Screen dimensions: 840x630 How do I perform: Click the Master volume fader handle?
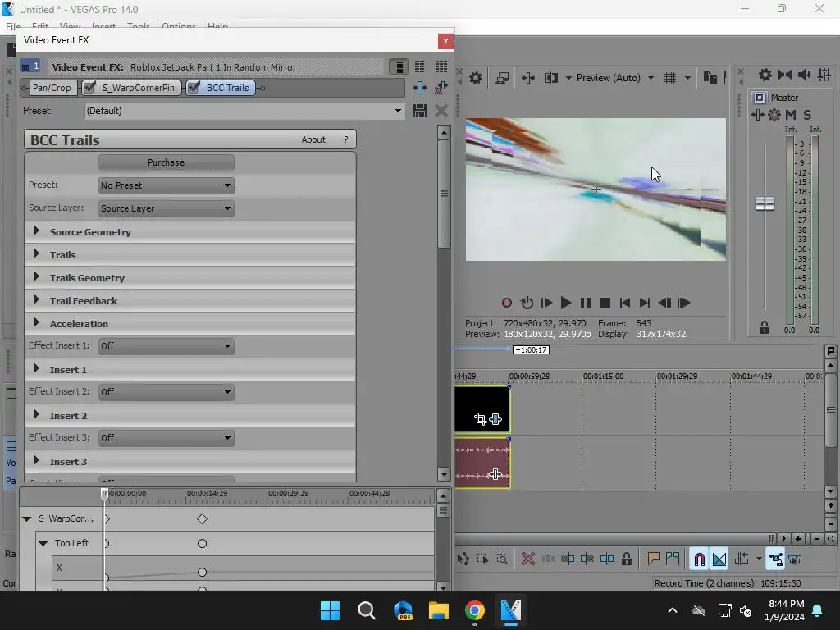point(765,203)
